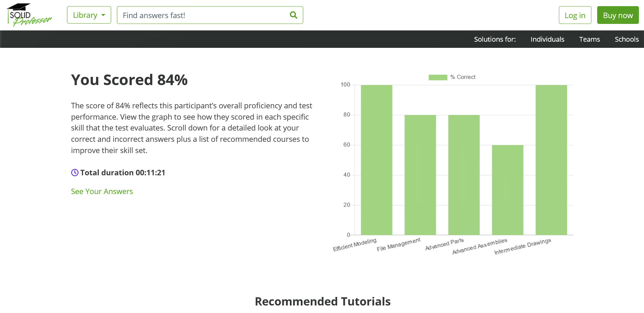Type in the Find answers fast field

203,15
